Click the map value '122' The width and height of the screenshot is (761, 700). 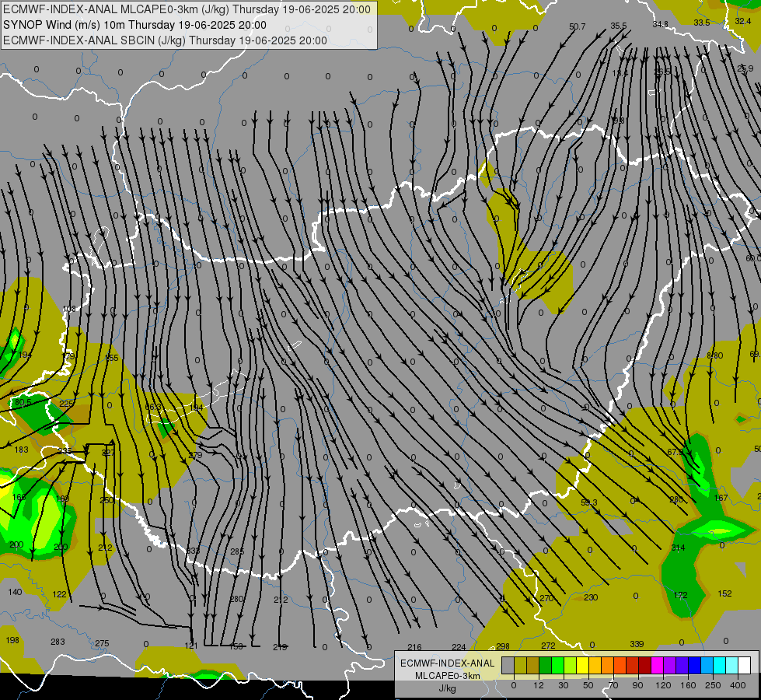point(59,594)
